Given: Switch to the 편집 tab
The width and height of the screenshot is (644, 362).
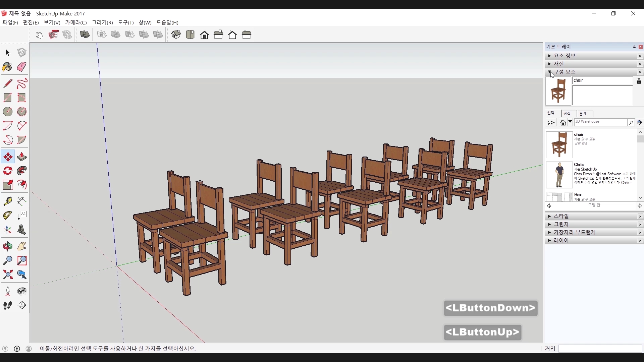Looking at the screenshot, I should 567,114.
